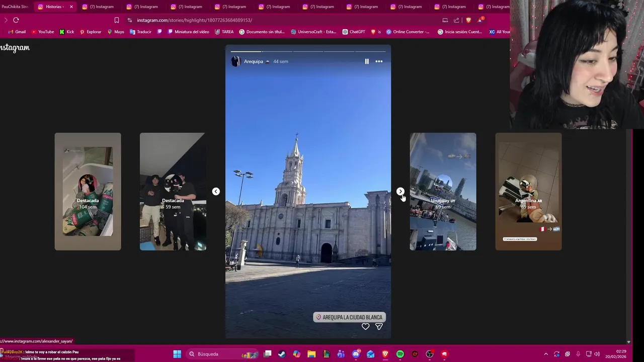Open the Traducir bookmark

click(140, 32)
